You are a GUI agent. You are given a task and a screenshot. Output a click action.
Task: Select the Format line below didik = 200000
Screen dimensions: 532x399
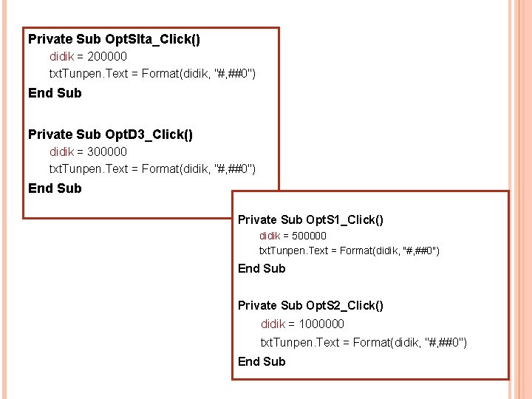(x=152, y=74)
